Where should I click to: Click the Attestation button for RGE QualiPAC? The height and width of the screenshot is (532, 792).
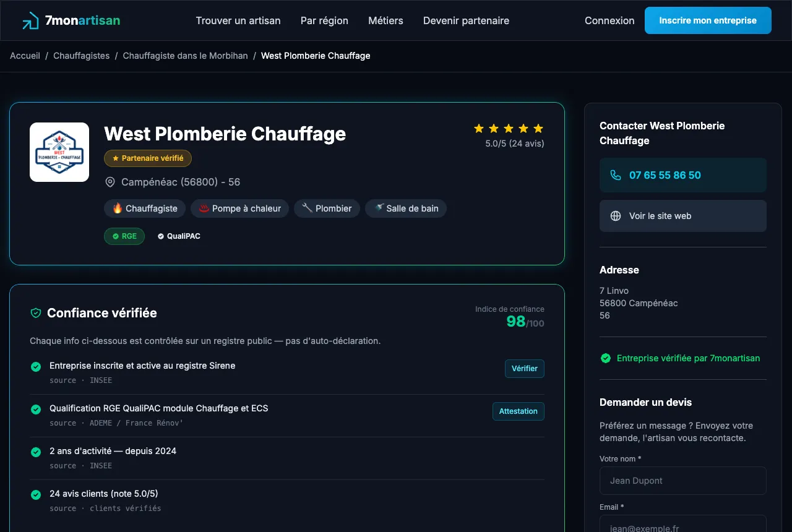pyautogui.click(x=519, y=411)
